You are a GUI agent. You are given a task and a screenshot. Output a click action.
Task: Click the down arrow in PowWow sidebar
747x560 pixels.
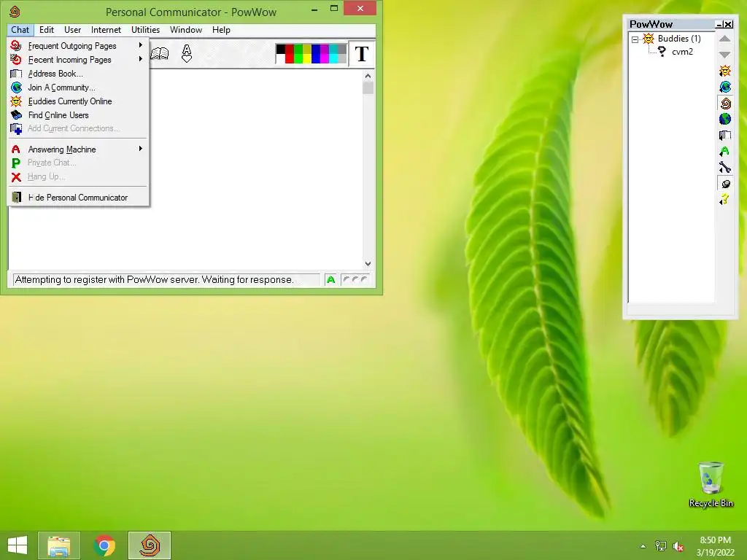[x=724, y=55]
